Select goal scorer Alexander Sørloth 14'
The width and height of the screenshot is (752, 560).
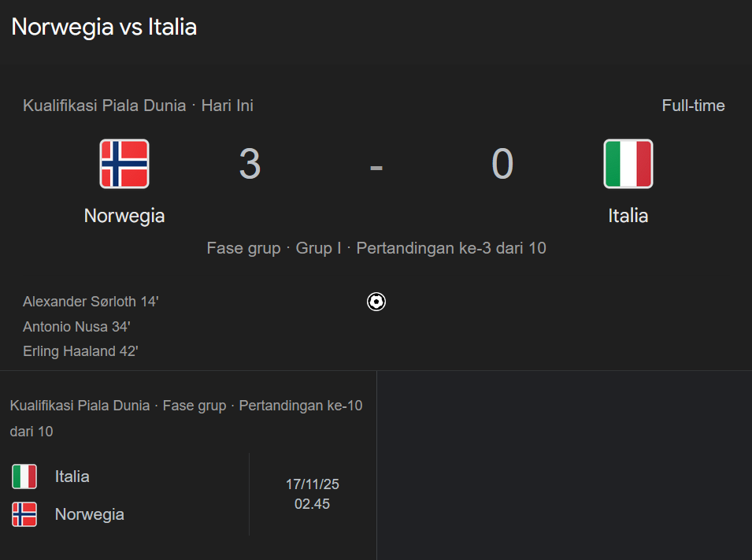[91, 302]
